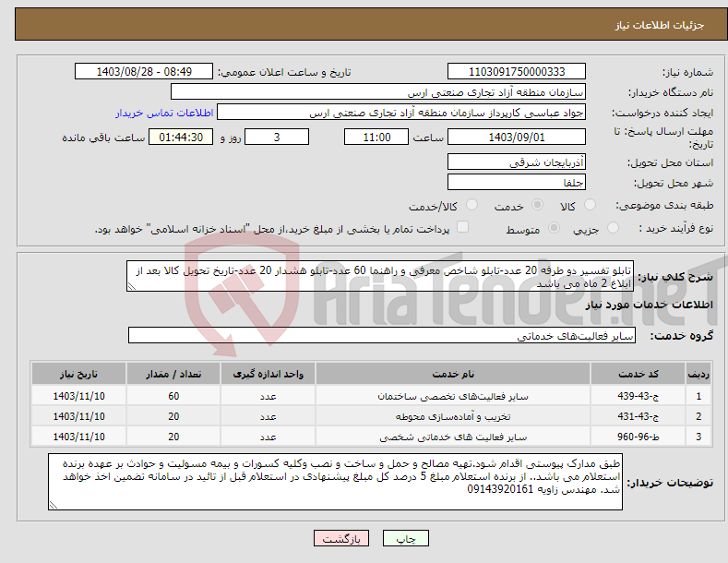Click the remaining time field 01:44:30
728x563 pixels.
tap(181, 137)
